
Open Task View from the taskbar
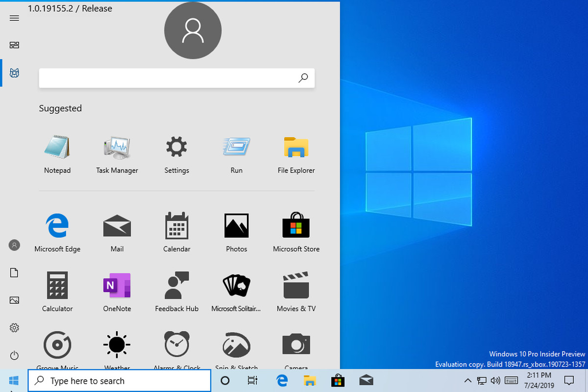[x=252, y=380]
